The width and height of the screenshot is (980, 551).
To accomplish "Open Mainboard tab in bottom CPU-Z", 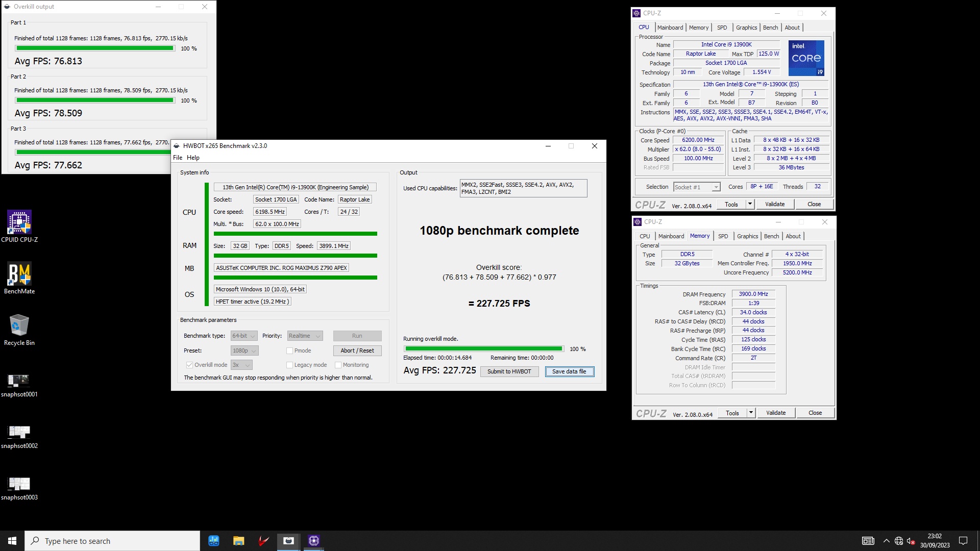I will [671, 236].
